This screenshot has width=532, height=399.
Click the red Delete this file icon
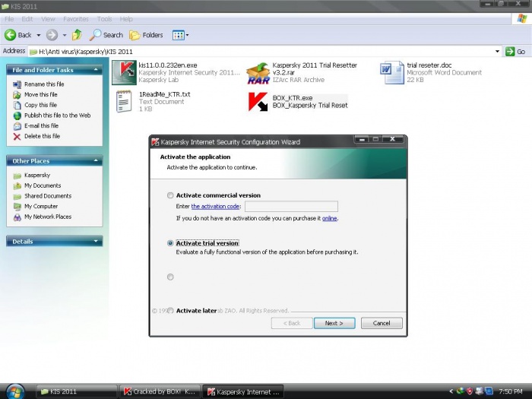click(17, 136)
